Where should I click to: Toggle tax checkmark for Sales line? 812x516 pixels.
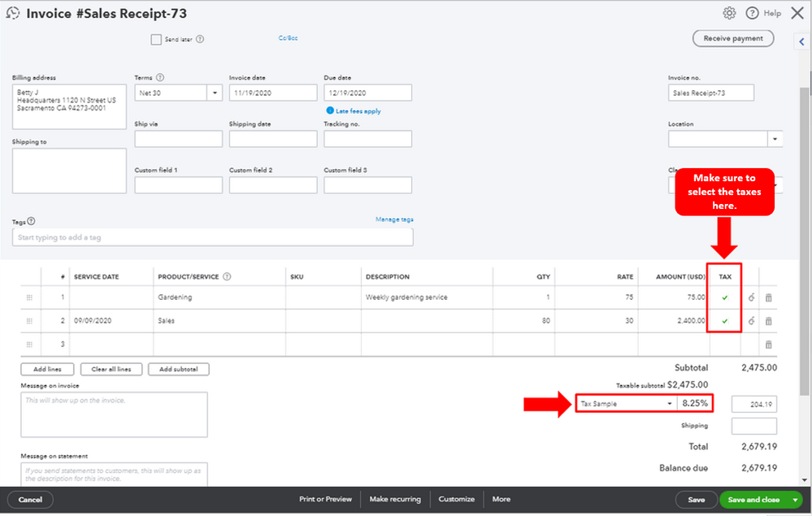coord(724,321)
